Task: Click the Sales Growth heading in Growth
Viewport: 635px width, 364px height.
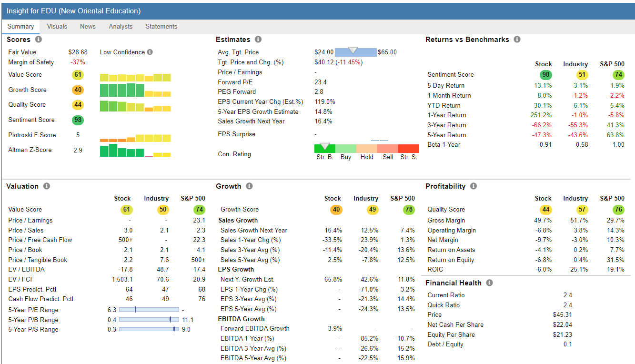Action: pos(238,221)
